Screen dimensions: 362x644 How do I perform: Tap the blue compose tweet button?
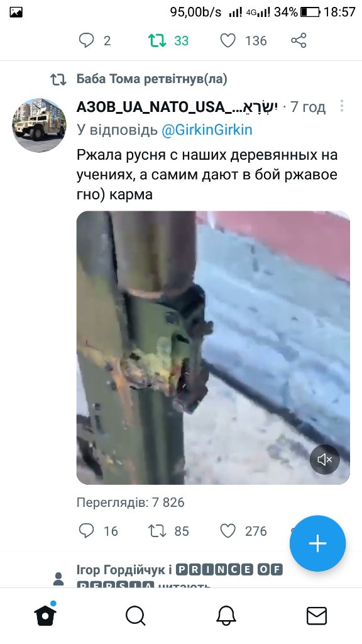tap(317, 543)
